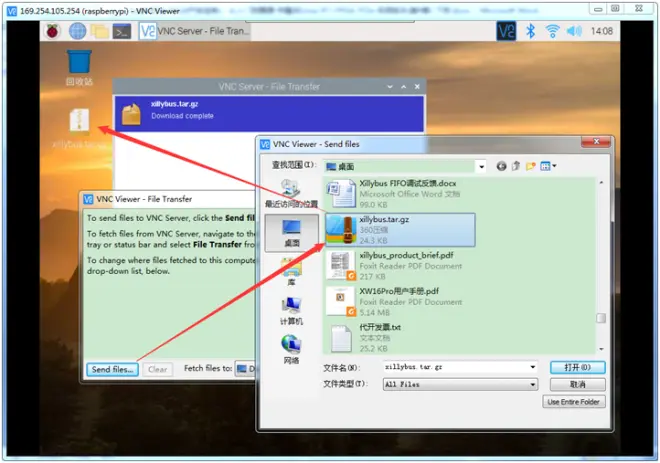The height and width of the screenshot is (463, 660).
Task: Select xillybus.tar.gz in the file list
Action: coord(400,230)
